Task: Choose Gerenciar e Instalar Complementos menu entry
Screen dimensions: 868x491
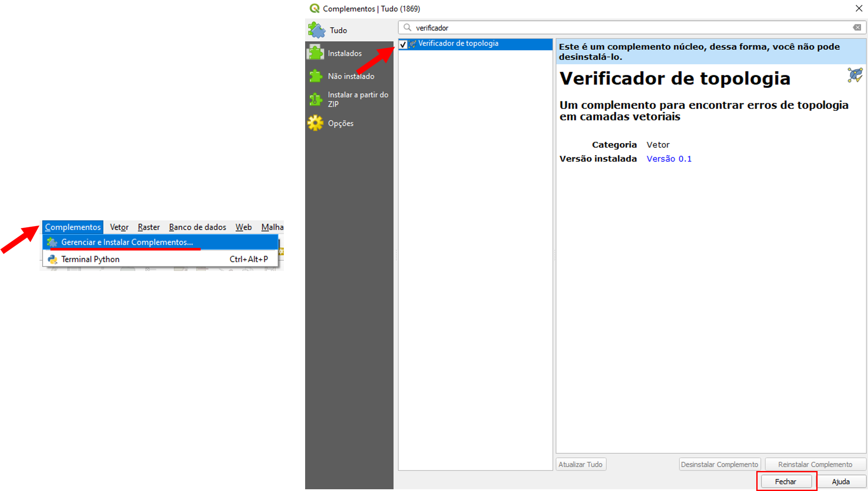Action: pos(127,242)
